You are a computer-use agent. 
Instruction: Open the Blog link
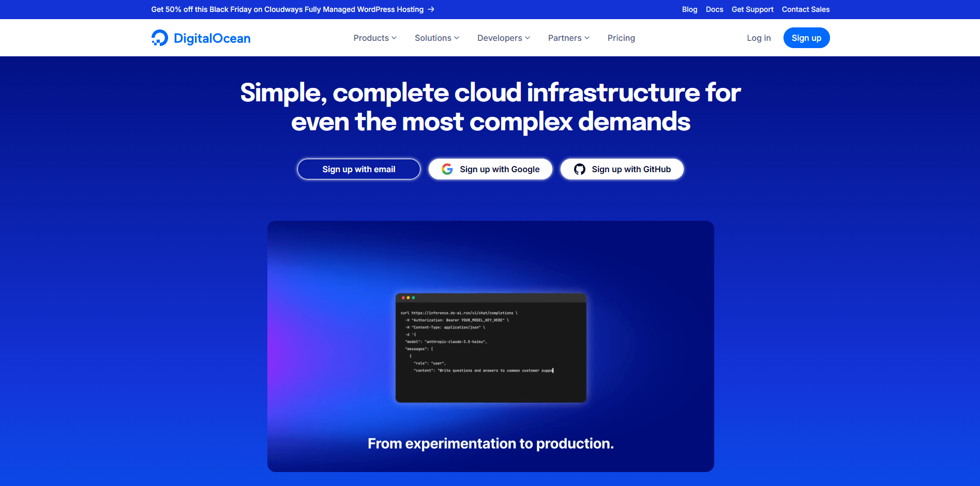(x=689, y=9)
